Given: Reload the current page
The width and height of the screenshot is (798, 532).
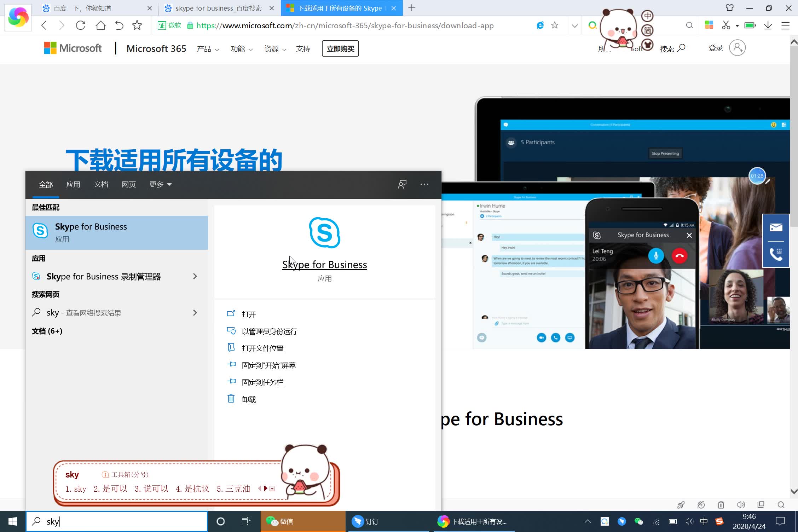Looking at the screenshot, I should point(81,25).
